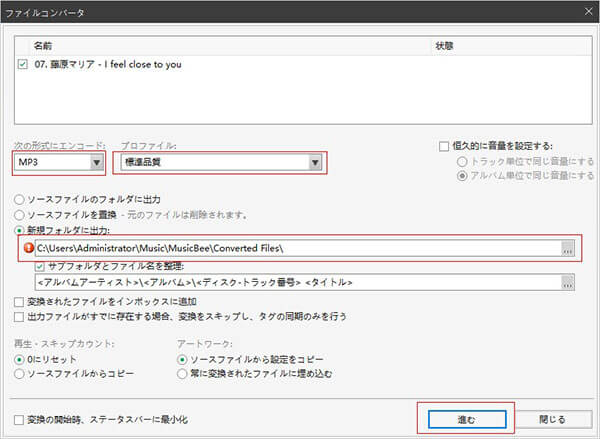Enable 変換の開始時、ステータスバーに最小化 checkbox

(19, 420)
